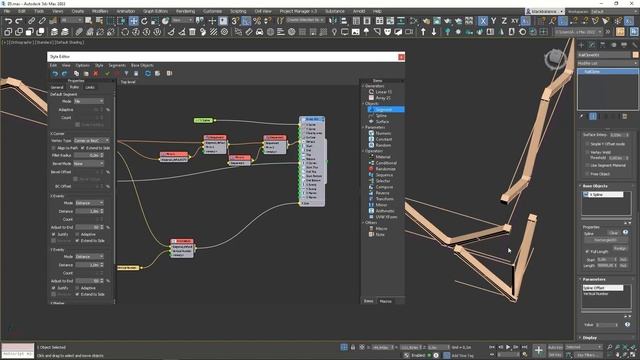The image size is (640, 360).
Task: Open the Modifier List dropdown
Action: (x=607, y=64)
